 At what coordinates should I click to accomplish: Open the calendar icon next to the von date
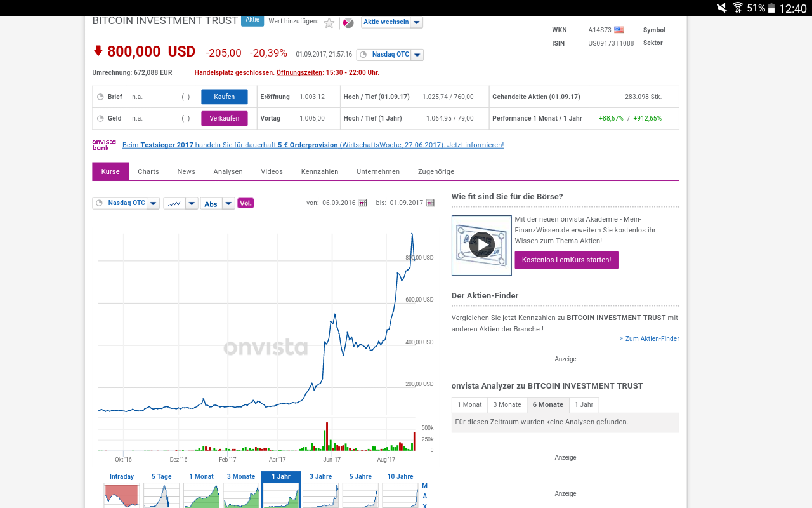click(363, 203)
